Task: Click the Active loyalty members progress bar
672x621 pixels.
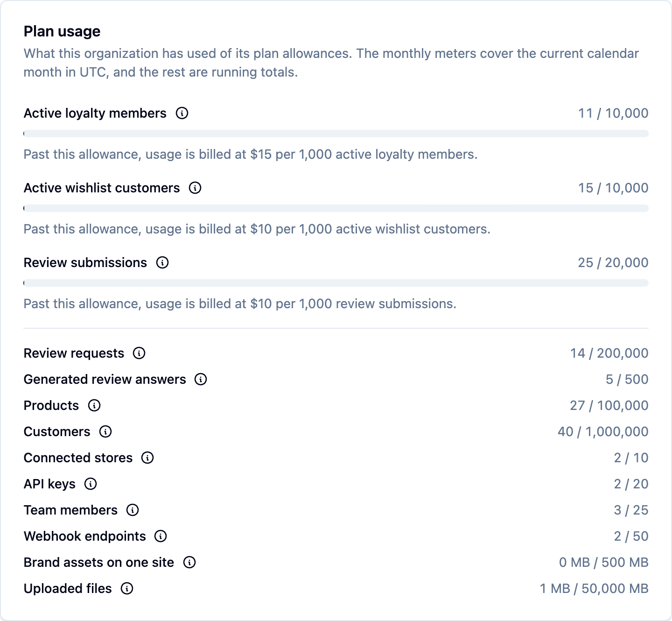Action: (336, 134)
